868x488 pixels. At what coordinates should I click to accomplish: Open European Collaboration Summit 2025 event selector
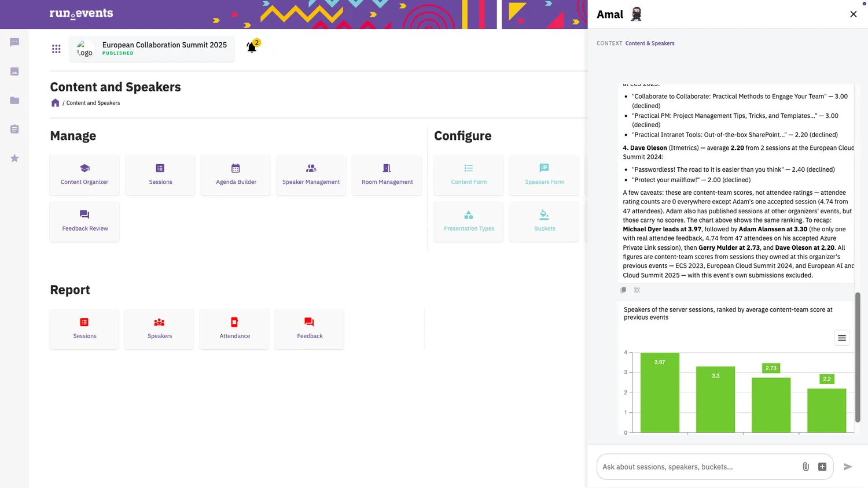(152, 49)
